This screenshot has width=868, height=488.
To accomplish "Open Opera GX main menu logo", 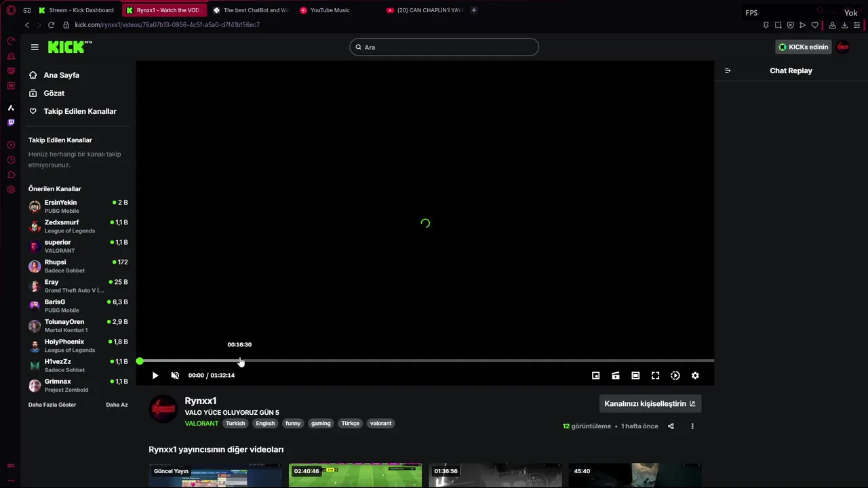I will pyautogui.click(x=11, y=10).
